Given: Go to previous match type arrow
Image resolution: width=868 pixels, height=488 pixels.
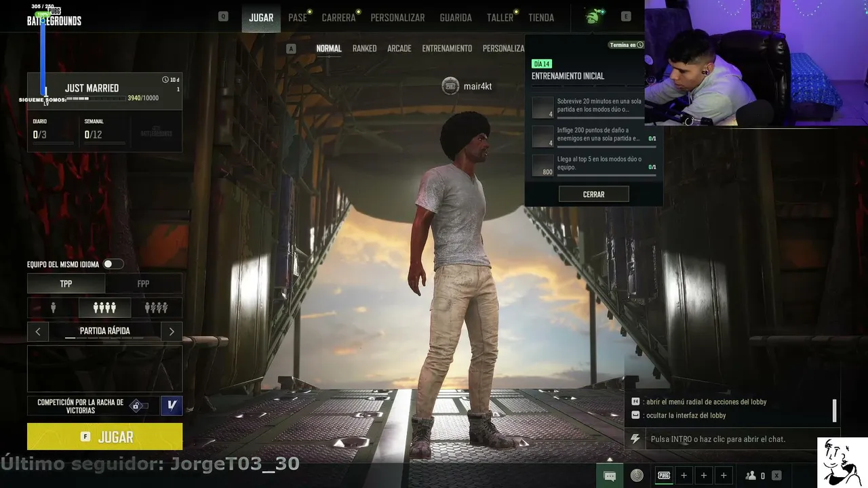Looking at the screenshot, I should [38, 331].
